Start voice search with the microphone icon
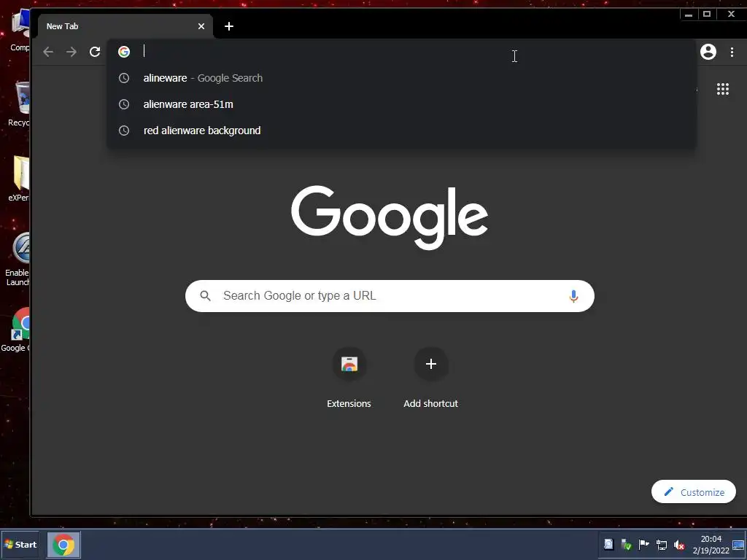The height and width of the screenshot is (560, 747). tap(573, 296)
